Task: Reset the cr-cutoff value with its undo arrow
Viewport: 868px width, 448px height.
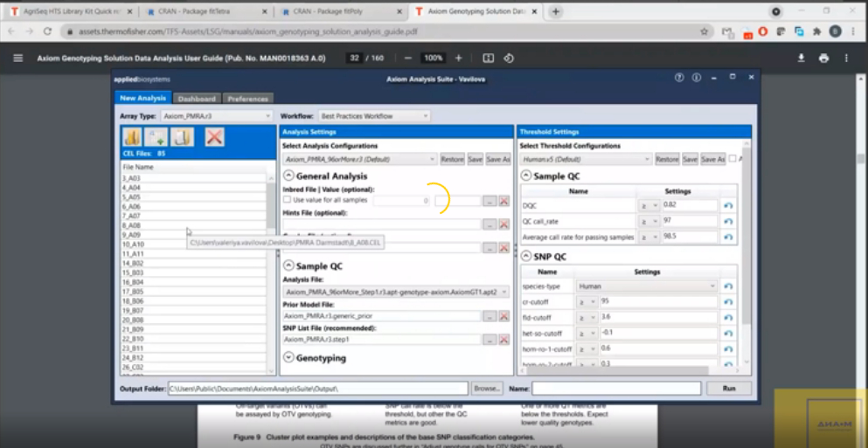Action: (727, 301)
